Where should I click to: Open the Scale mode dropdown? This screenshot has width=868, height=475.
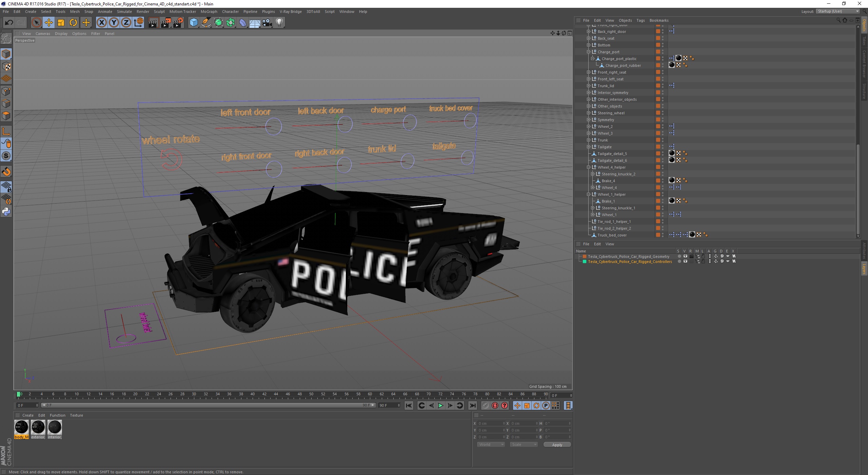[524, 444]
